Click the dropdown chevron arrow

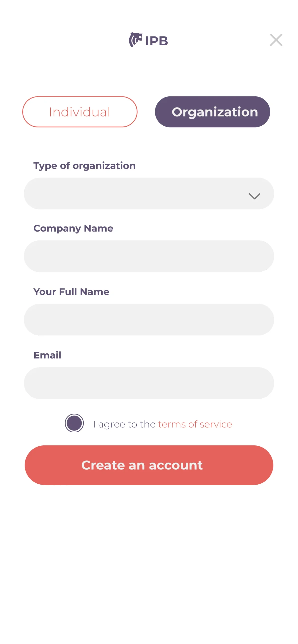click(x=255, y=196)
